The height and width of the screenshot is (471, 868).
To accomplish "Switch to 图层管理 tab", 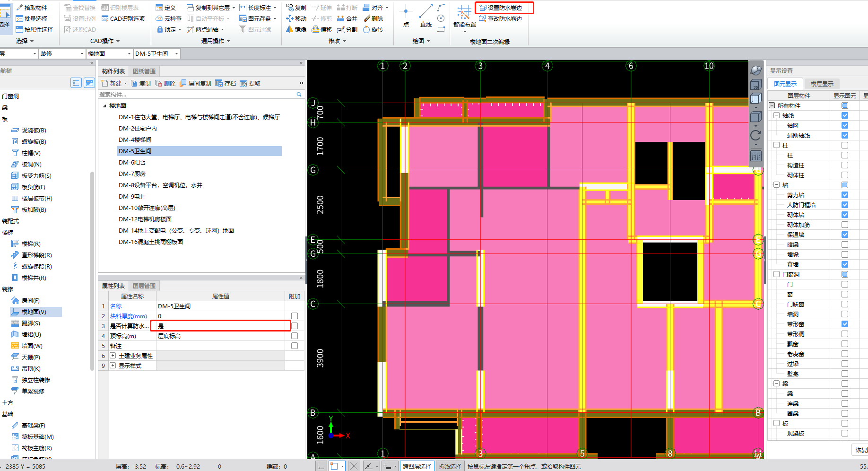I will coord(144,286).
